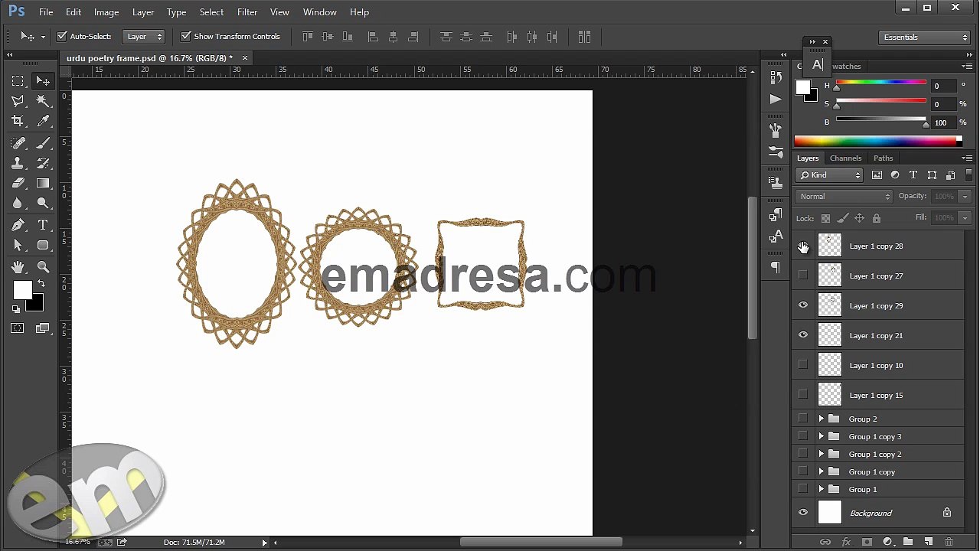This screenshot has width=980, height=551.
Task: Select the Move tool in toolbox
Action: tap(43, 80)
